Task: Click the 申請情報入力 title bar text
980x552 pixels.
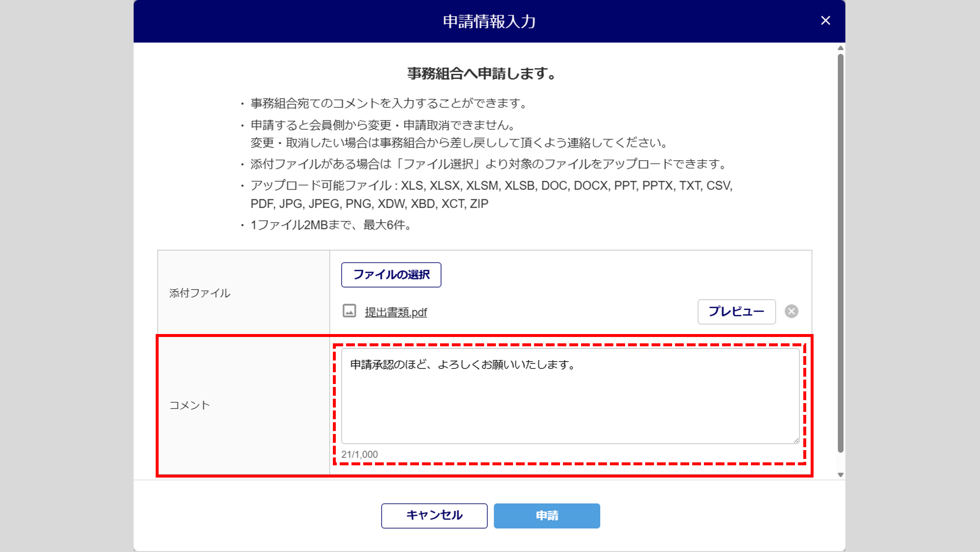Action: 489,22
